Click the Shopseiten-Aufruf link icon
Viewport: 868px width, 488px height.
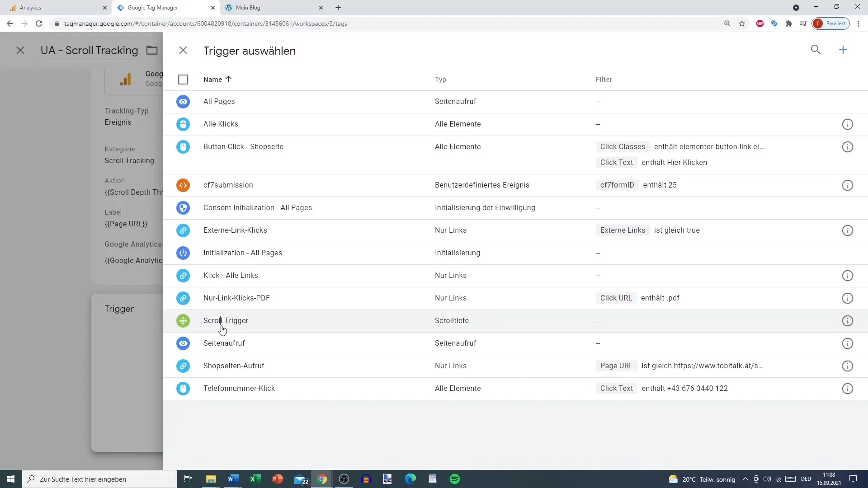pos(183,366)
